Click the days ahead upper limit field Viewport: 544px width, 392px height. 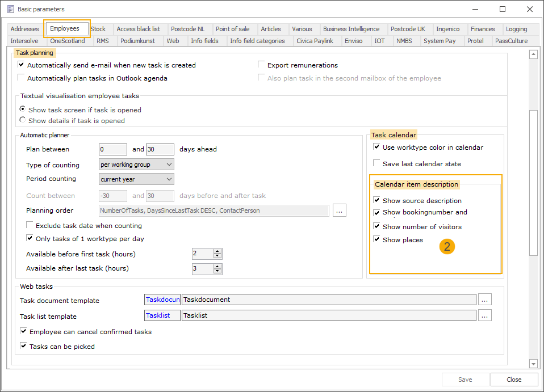(160, 150)
